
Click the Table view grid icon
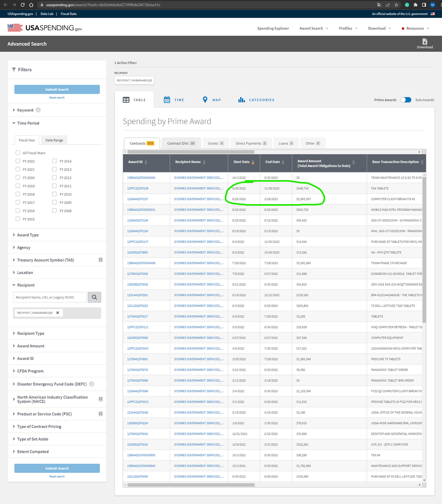pos(126,100)
